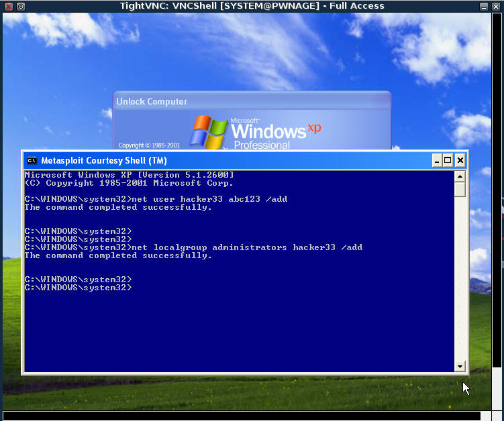Close the TightVNC viewer window

(x=496, y=7)
